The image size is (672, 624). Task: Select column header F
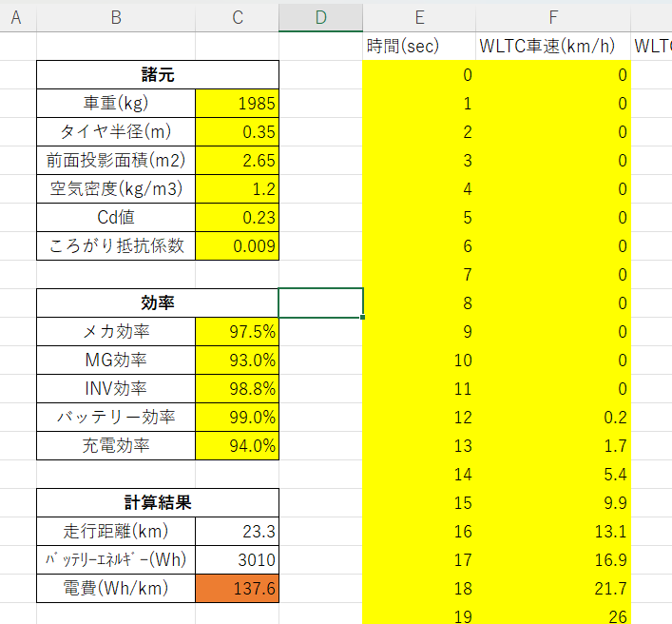point(552,16)
